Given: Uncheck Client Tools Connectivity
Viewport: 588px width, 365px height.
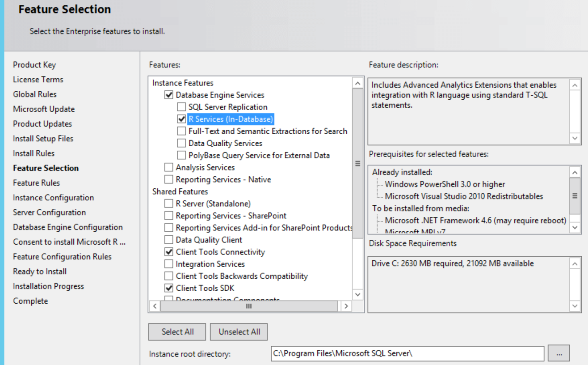Looking at the screenshot, I should (x=168, y=252).
